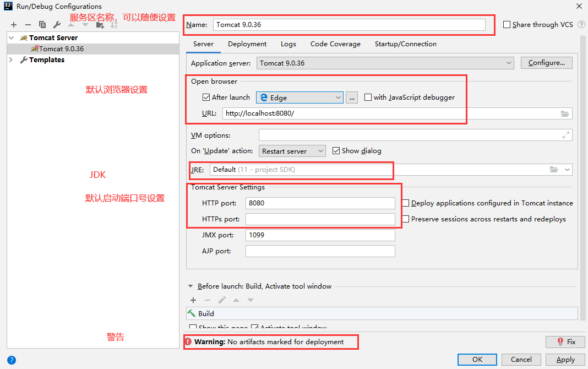588x369 pixels.
Task: Add a Before launch task
Action: point(193,300)
